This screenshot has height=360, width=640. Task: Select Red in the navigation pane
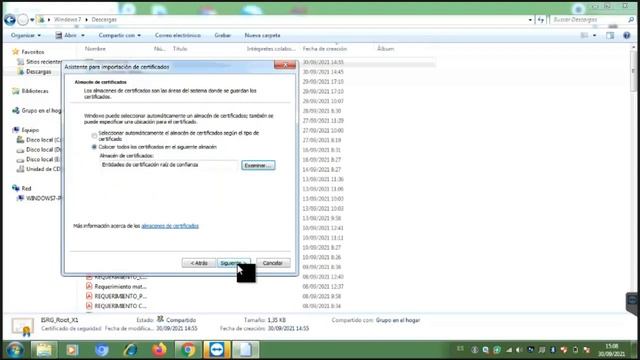26,189
